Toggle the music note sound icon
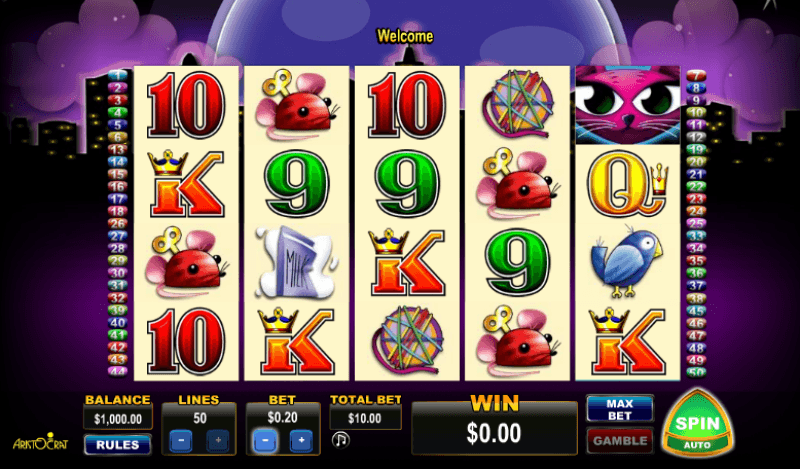Screen dimensions: 800x469 (x=340, y=439)
